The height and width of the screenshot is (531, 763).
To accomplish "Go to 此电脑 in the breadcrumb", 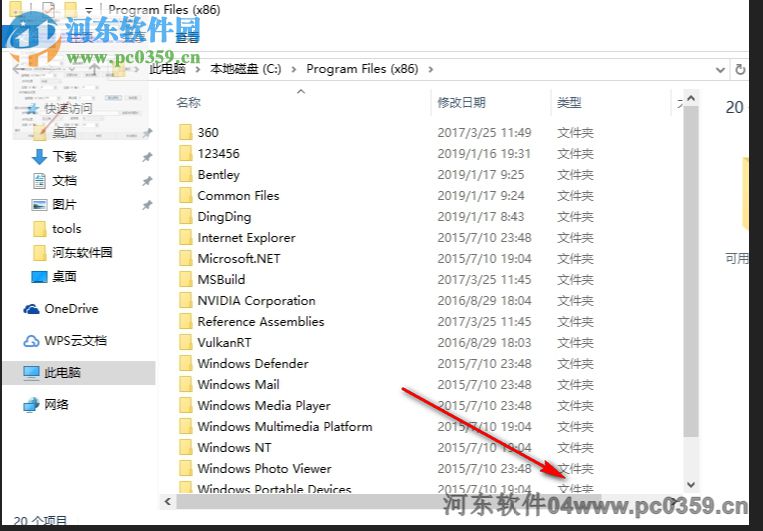I will pyautogui.click(x=167, y=69).
